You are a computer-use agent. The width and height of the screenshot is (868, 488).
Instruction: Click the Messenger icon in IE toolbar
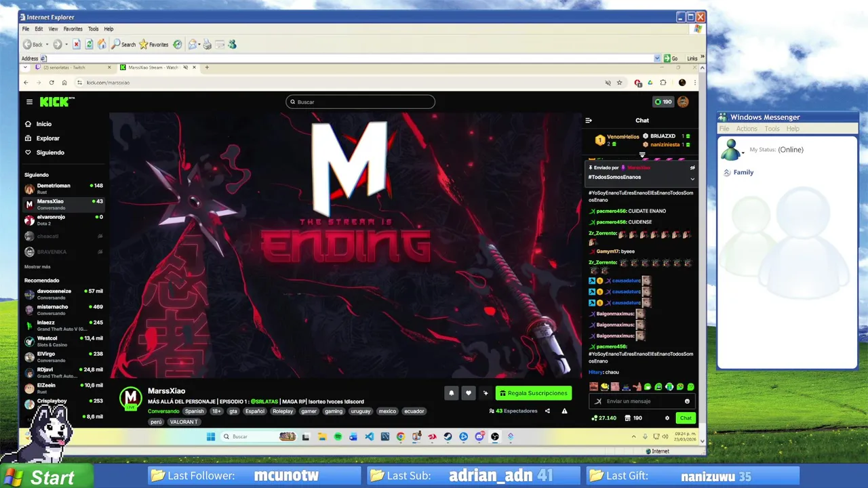232,44
